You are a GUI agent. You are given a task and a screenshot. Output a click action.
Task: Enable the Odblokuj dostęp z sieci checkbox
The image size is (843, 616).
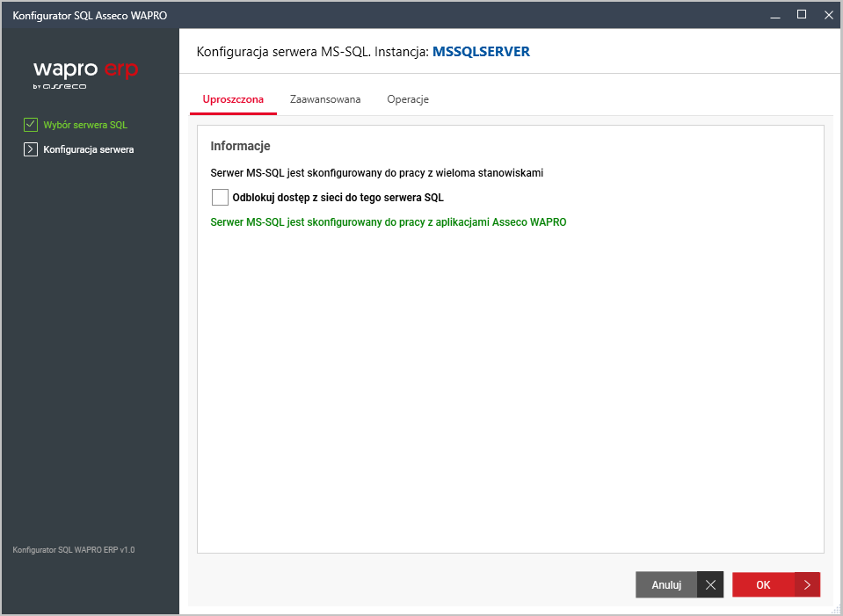pyautogui.click(x=220, y=198)
